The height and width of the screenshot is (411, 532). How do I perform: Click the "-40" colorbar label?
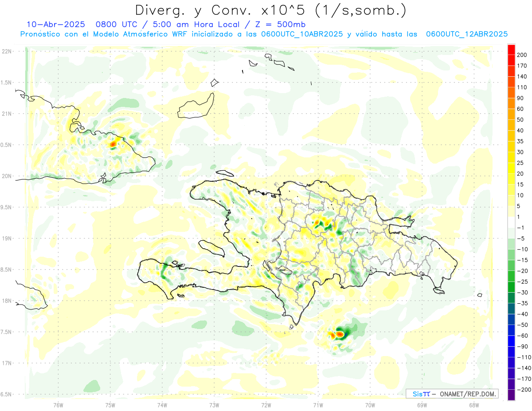(x=523, y=314)
